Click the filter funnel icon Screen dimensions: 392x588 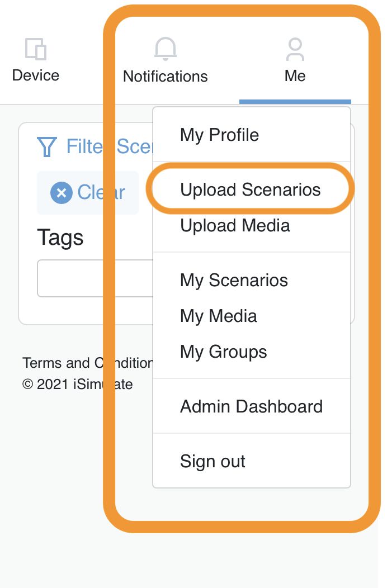click(48, 146)
